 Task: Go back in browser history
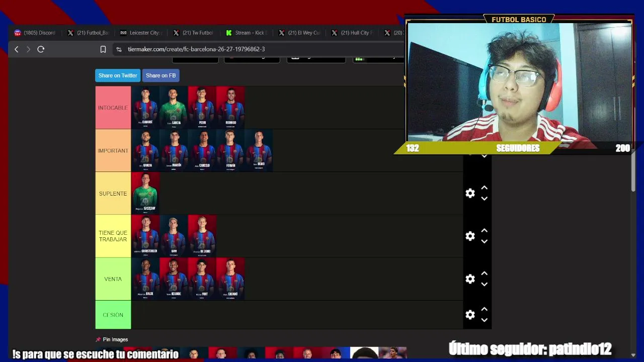click(x=17, y=49)
